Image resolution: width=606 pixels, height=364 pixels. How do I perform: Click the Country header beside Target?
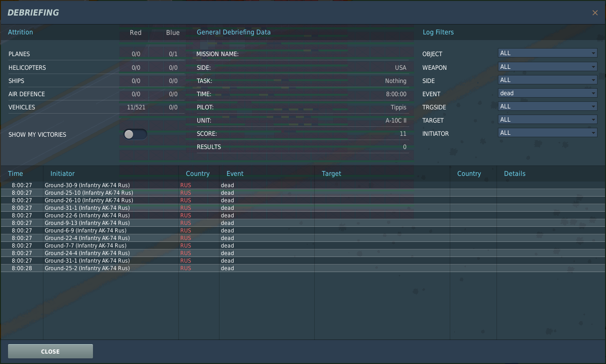(469, 174)
